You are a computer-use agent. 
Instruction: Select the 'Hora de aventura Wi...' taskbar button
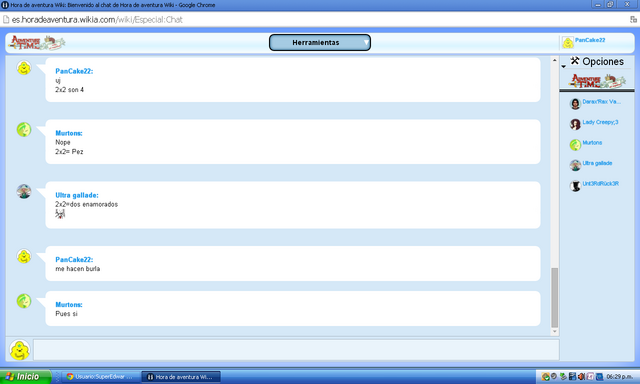181,377
